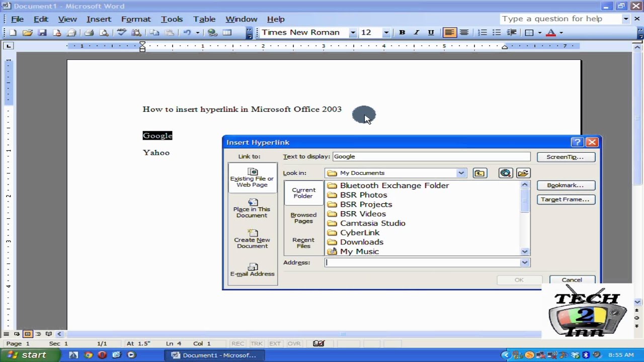The width and height of the screenshot is (644, 362).
Task: Select E-mail Address link type
Action: (x=252, y=269)
